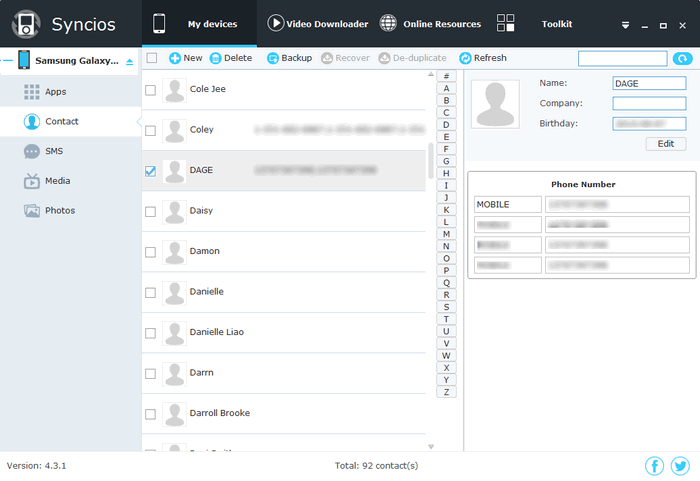Check the Darrn contact checkbox
This screenshot has height=481, width=700.
click(x=150, y=373)
